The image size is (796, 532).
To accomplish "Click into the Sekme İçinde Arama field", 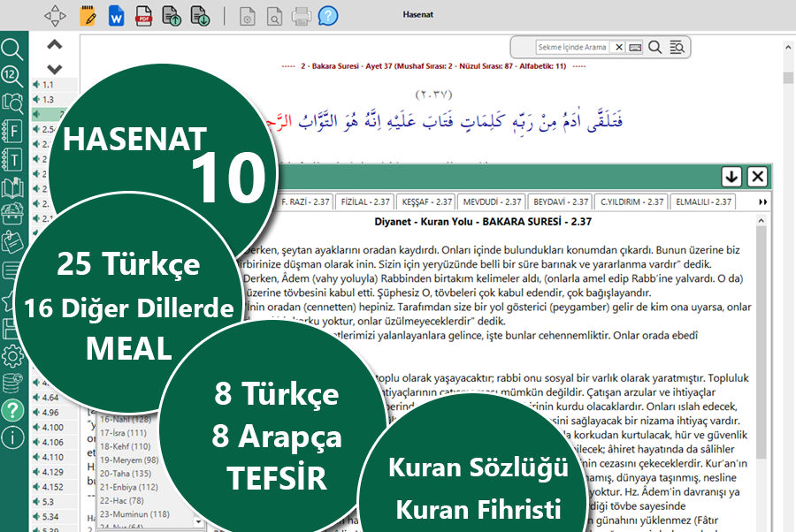I will 572,47.
